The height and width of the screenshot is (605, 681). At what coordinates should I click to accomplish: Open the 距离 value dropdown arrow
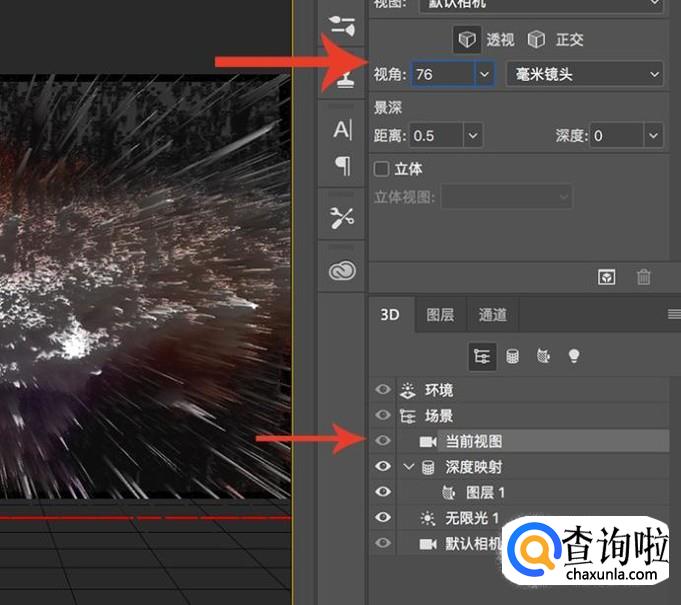[x=473, y=136]
